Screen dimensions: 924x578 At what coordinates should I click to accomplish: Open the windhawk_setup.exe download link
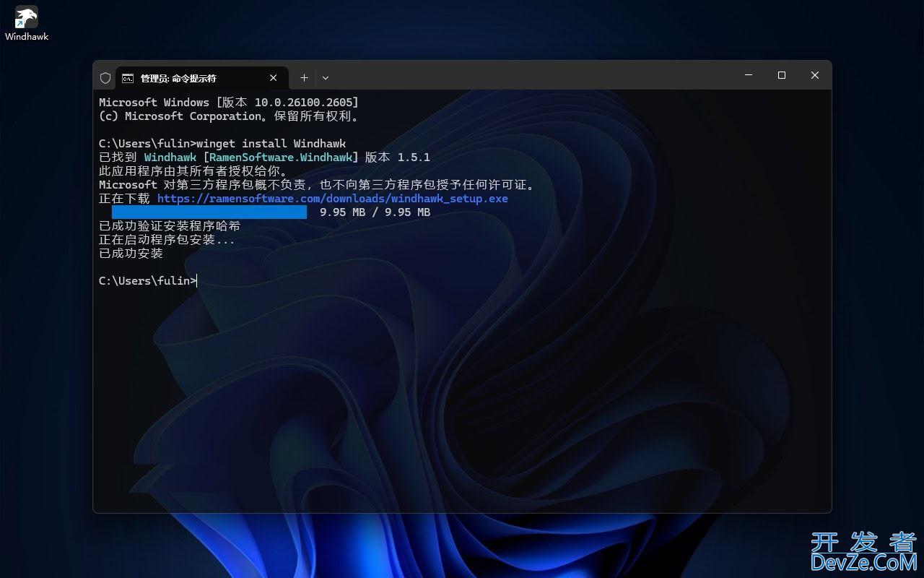click(x=333, y=199)
